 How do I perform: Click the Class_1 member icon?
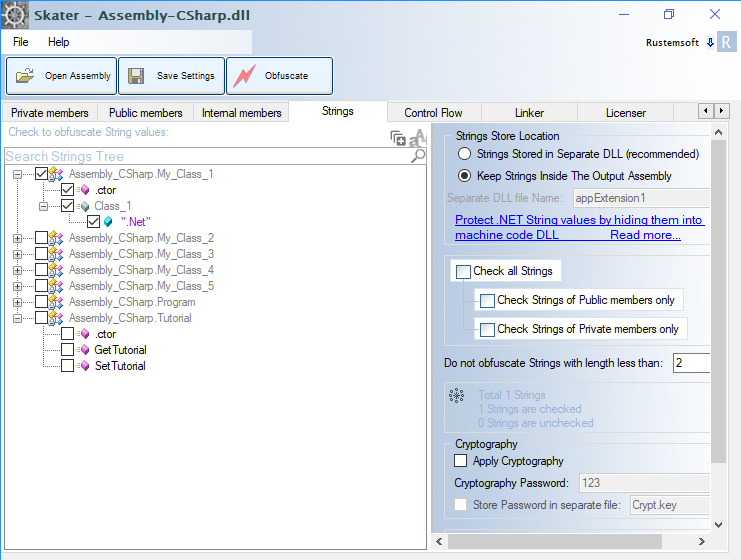tap(84, 206)
